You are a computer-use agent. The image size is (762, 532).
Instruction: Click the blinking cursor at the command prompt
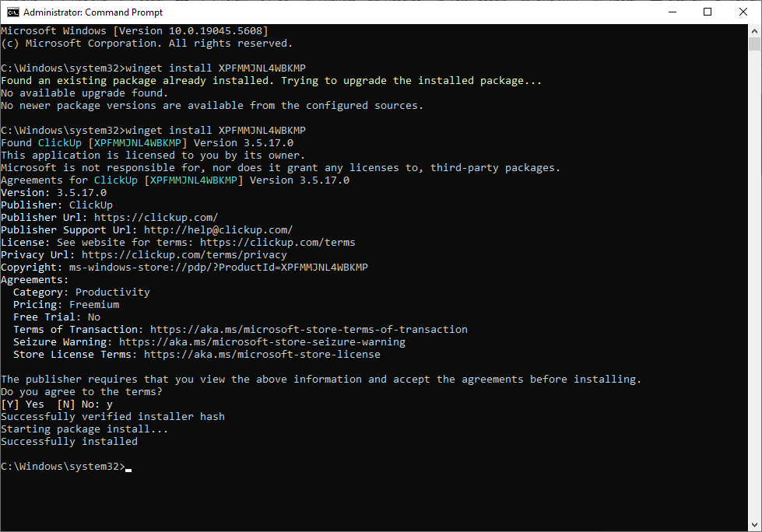pyautogui.click(x=128, y=467)
